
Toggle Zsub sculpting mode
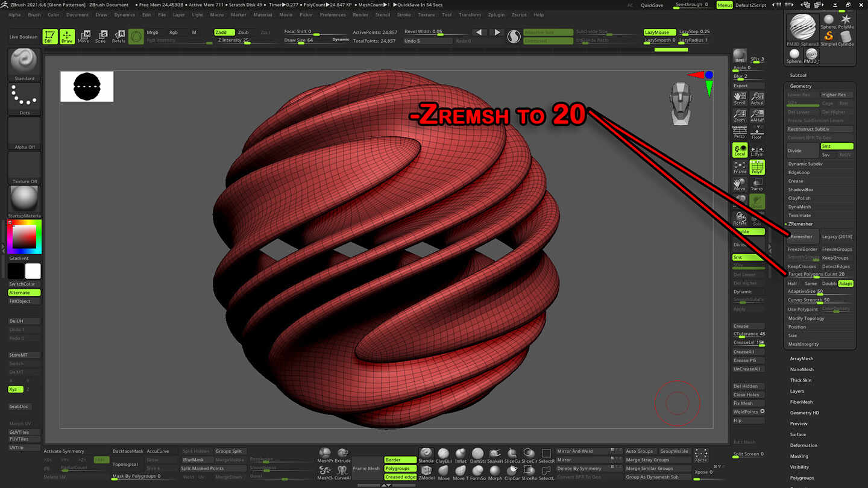tap(244, 32)
